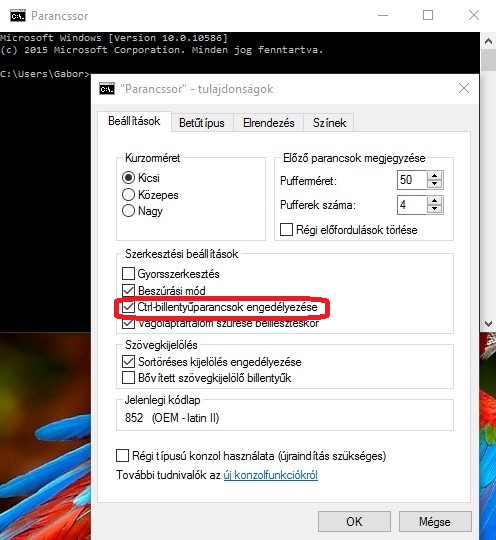Click the Parancssor cmd icon in title bar
496x540 pixels.
coord(18,16)
